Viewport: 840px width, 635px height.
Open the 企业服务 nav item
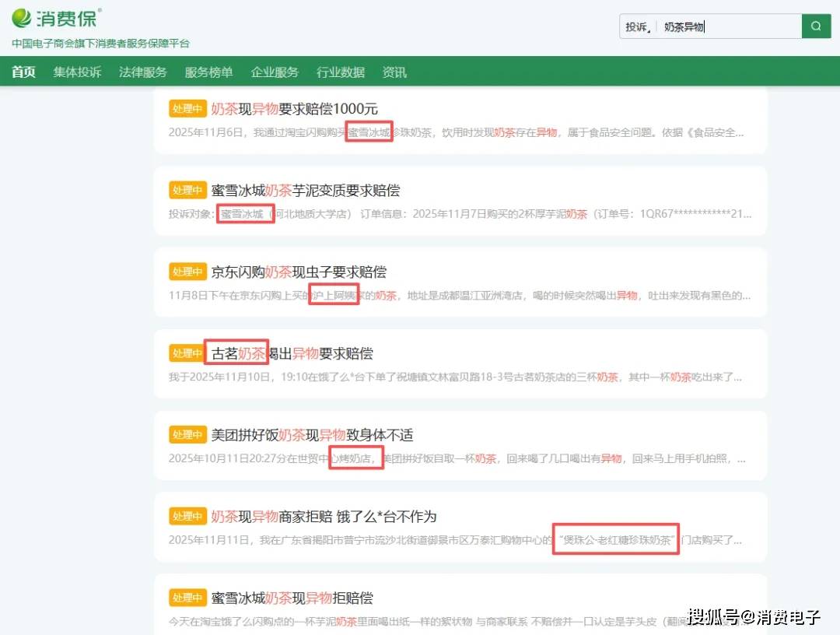(275, 72)
